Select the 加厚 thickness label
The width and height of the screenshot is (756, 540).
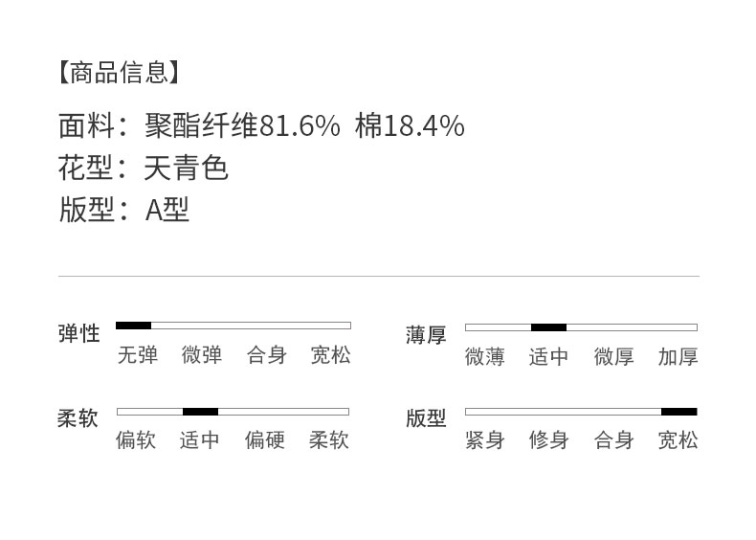pyautogui.click(x=678, y=357)
